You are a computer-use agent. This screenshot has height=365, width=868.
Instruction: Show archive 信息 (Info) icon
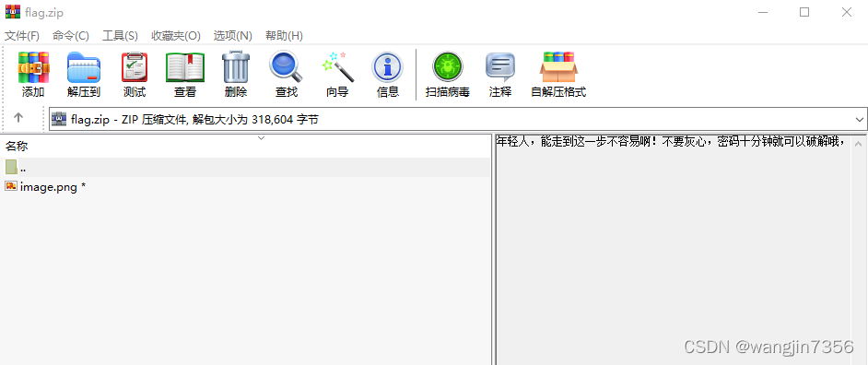(x=388, y=67)
